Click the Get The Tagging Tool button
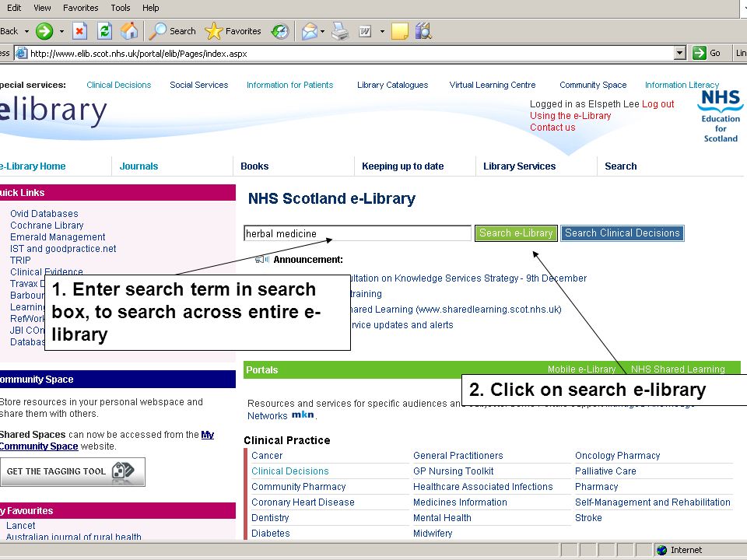The width and height of the screenshot is (747, 560). pos(72,471)
